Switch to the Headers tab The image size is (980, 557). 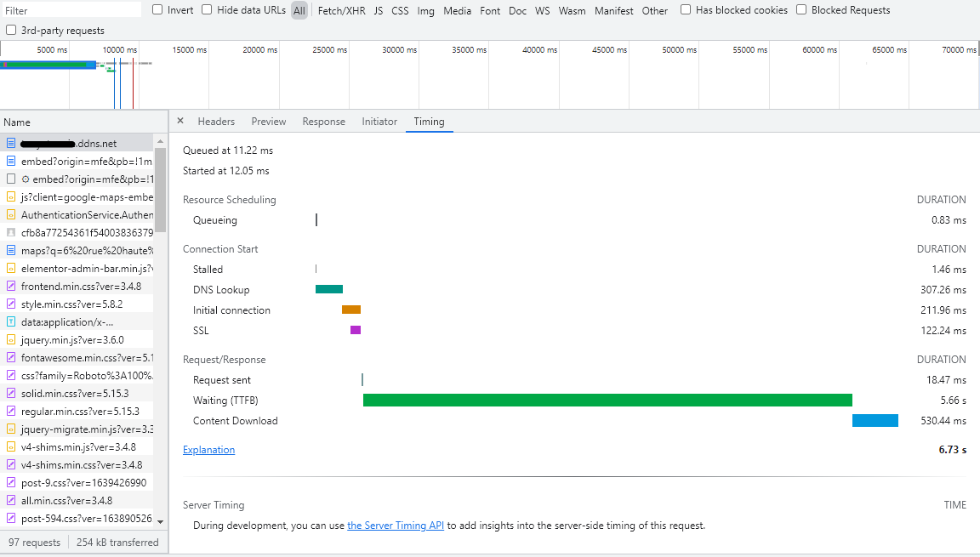point(216,122)
